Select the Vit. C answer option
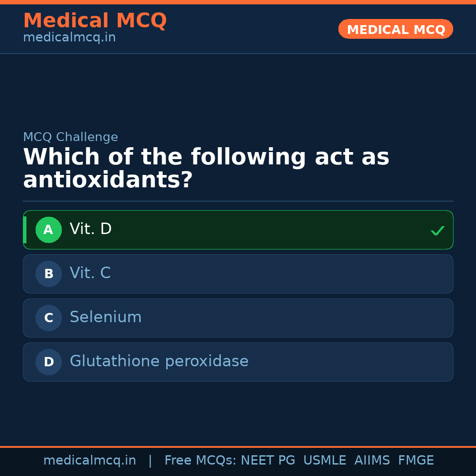Image resolution: width=476 pixels, height=476 pixels. click(x=238, y=274)
